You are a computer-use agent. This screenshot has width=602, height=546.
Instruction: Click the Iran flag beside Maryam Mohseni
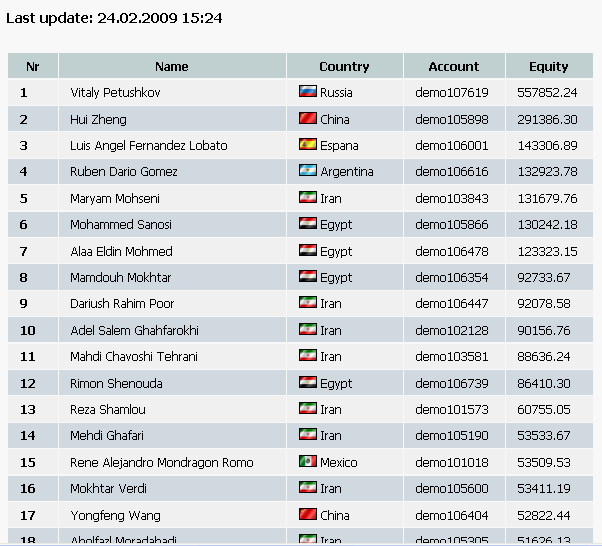coord(308,198)
